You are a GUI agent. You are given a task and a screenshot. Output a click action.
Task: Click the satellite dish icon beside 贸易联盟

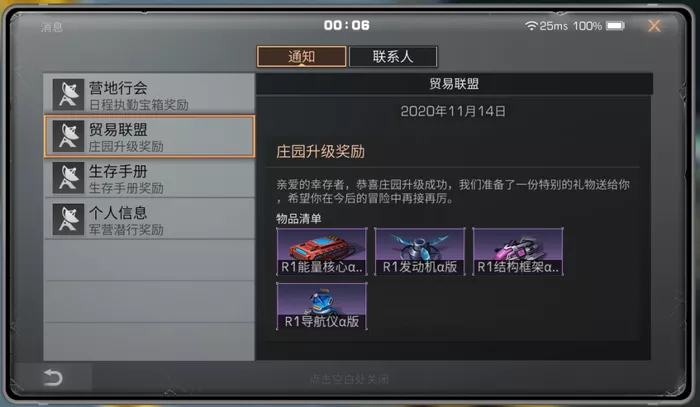point(68,136)
